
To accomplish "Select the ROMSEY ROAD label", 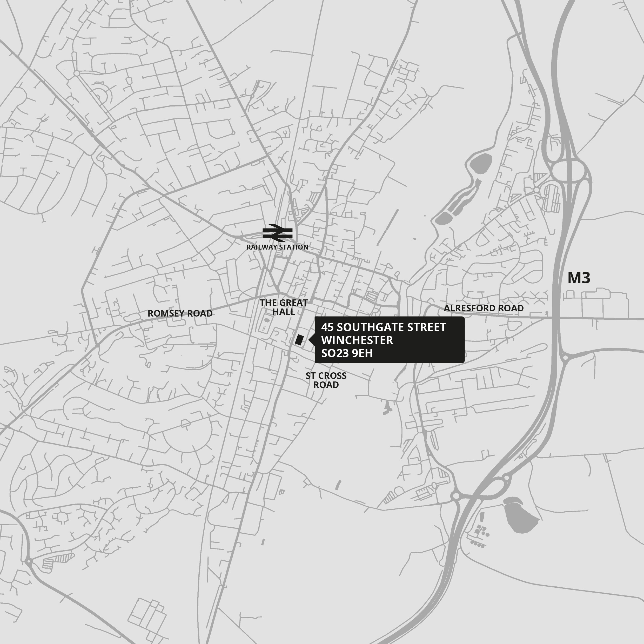I will 180,313.
